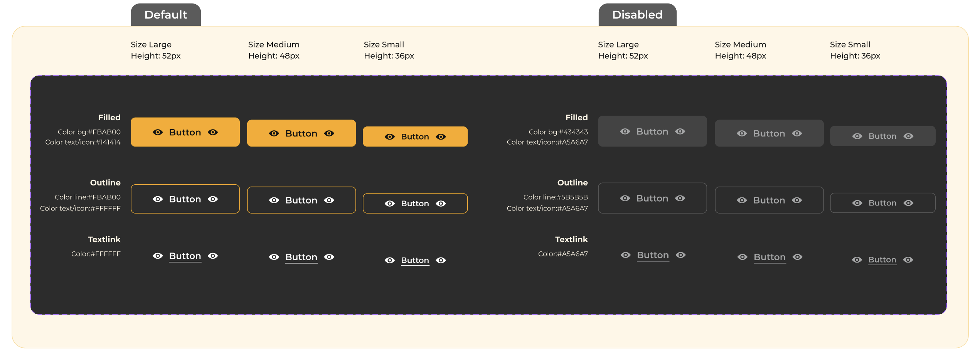Select Default 'Size Small' heading text
The height and width of the screenshot is (357, 980).
click(x=384, y=45)
